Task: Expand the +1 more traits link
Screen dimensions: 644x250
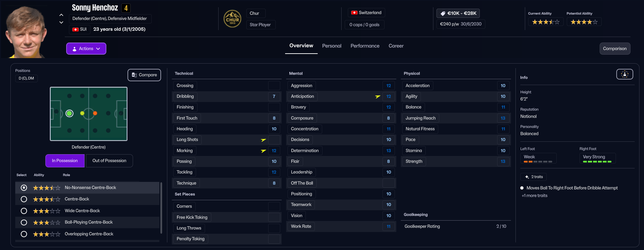Action: (x=535, y=196)
